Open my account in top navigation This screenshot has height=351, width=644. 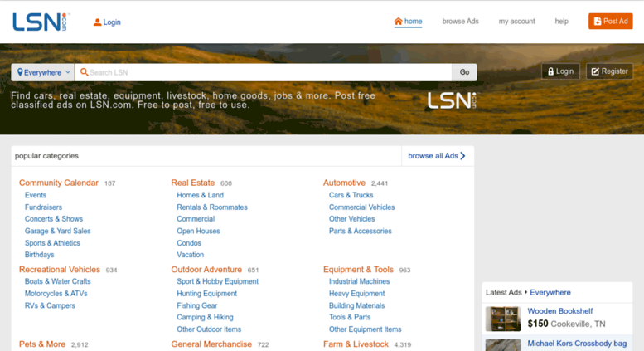coord(516,22)
